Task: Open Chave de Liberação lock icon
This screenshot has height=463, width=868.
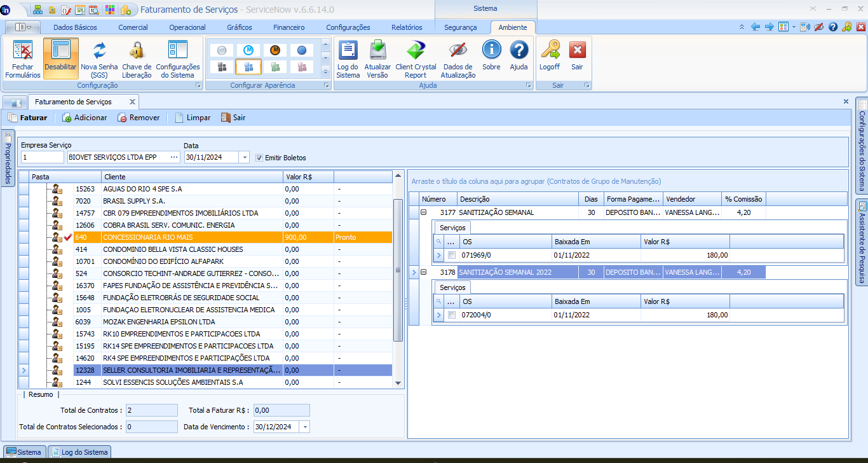Action: [137, 52]
